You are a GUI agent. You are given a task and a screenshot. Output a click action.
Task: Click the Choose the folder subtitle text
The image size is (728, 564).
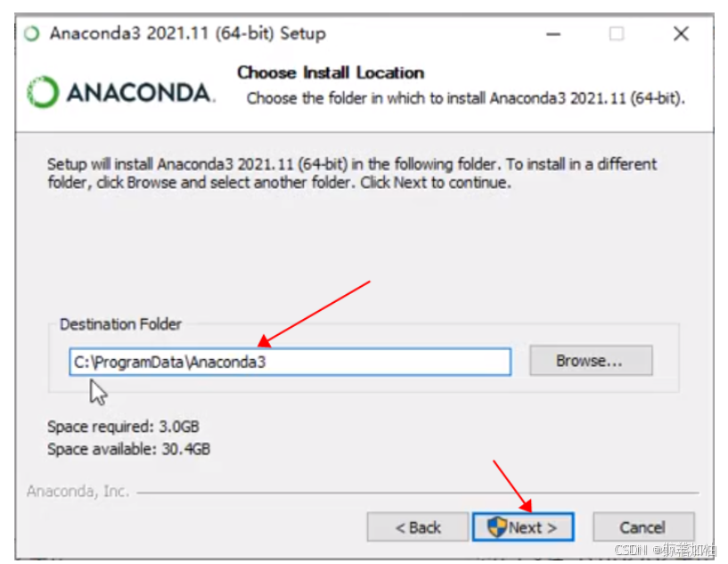466,98
